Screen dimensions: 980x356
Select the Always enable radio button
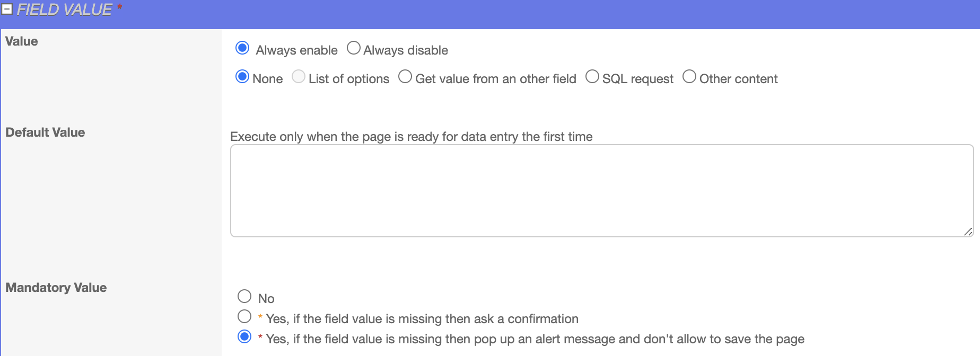click(242, 48)
